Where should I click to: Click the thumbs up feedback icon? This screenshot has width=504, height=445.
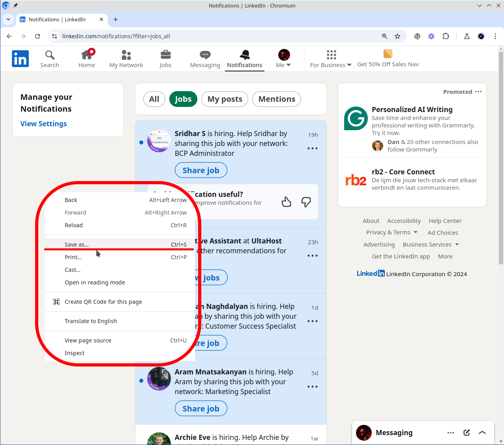pyautogui.click(x=286, y=202)
